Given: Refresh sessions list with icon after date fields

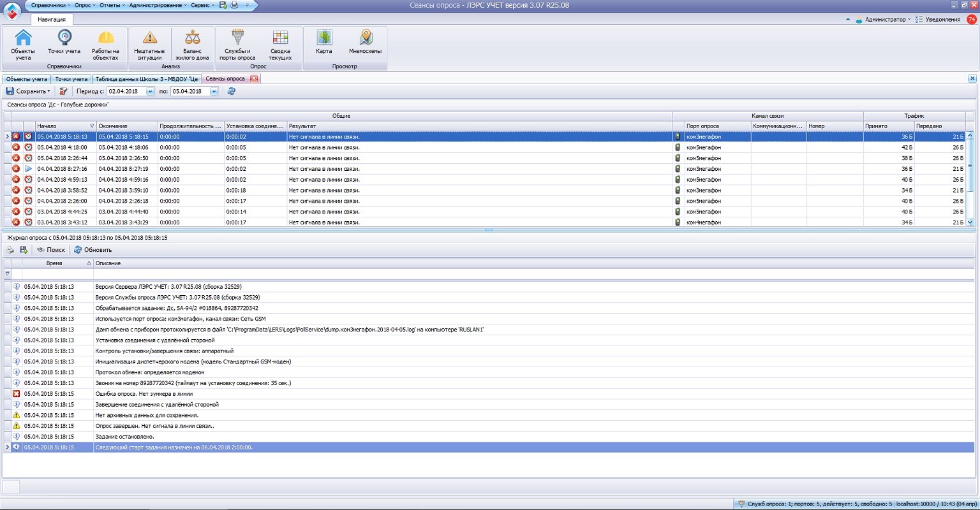Looking at the screenshot, I should pyautogui.click(x=231, y=91).
